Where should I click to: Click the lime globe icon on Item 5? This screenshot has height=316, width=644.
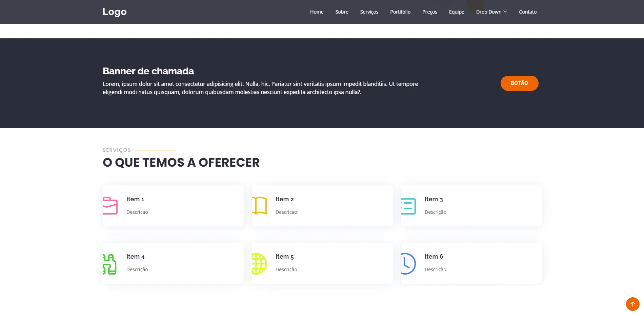(259, 263)
